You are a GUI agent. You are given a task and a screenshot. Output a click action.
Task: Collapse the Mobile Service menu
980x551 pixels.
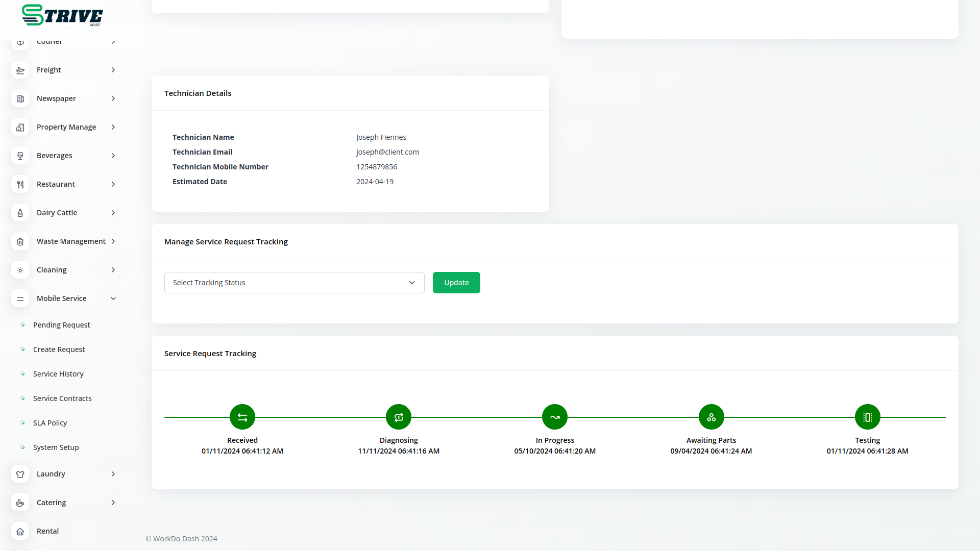(113, 298)
